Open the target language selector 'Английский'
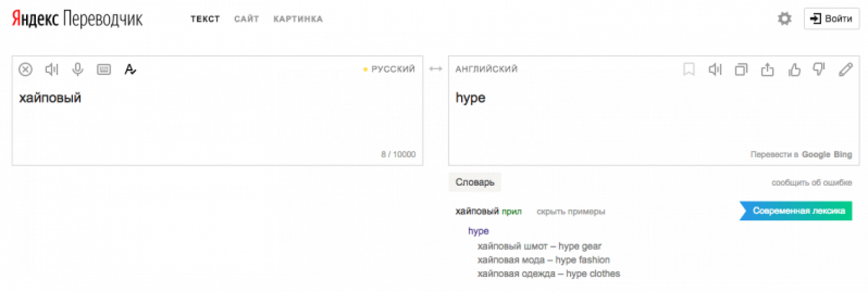The width and height of the screenshot is (868, 292). point(487,69)
